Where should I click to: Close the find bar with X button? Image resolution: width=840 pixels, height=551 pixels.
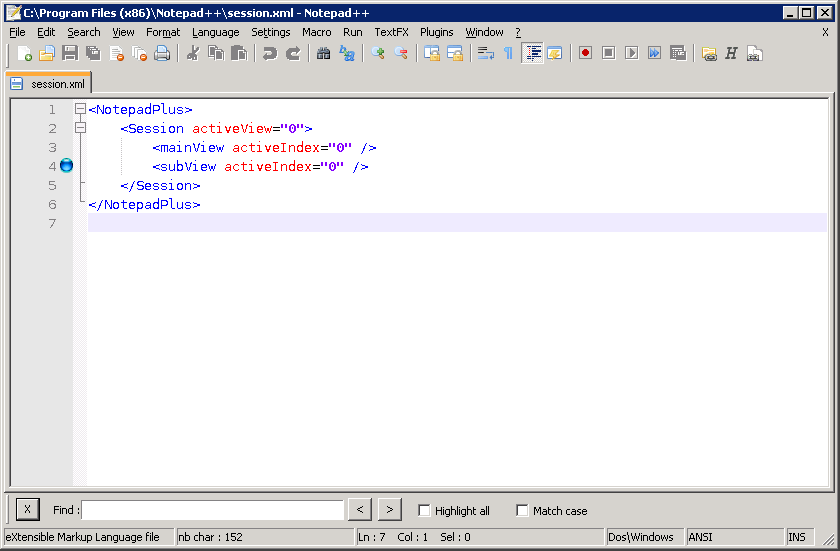point(27,510)
